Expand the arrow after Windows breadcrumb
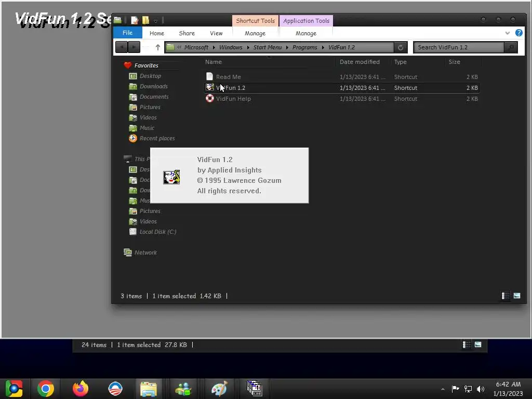Image resolution: width=532 pixels, height=399 pixels. click(x=248, y=47)
